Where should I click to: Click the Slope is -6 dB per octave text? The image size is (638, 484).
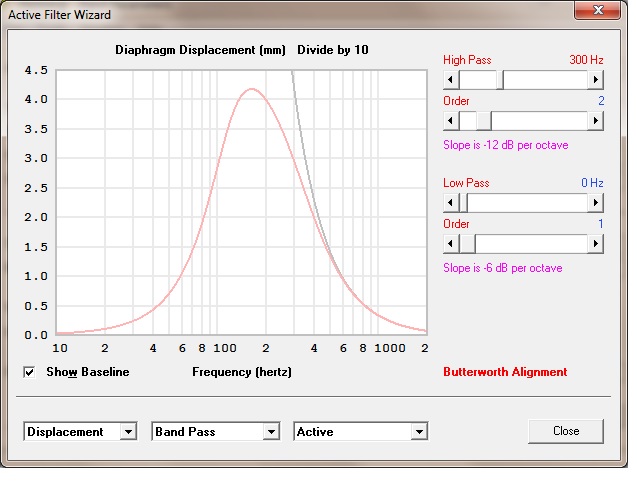click(503, 268)
